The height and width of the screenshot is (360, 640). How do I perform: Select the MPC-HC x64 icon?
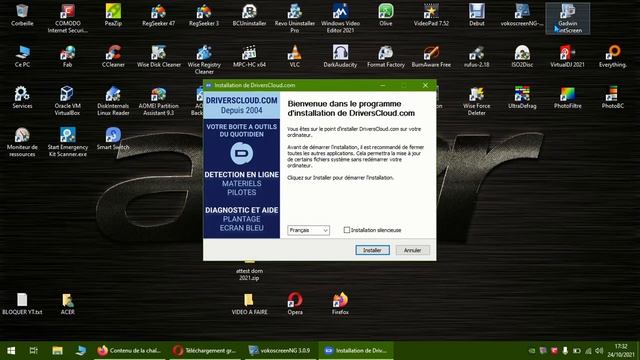point(249,56)
